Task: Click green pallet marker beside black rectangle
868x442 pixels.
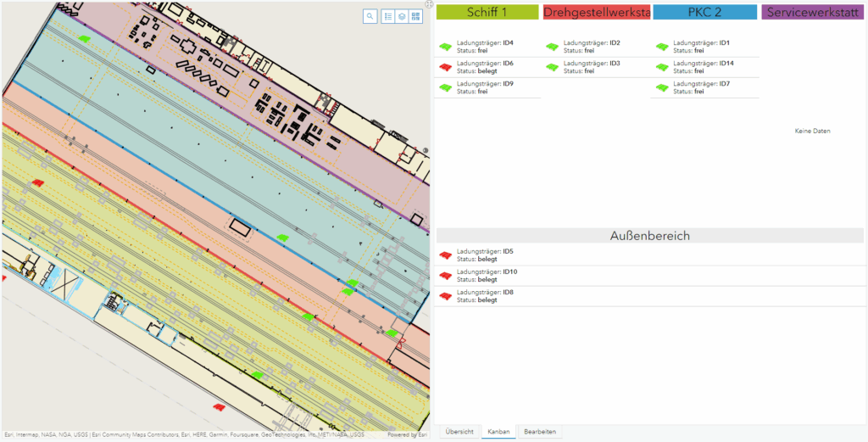Action: [283, 237]
